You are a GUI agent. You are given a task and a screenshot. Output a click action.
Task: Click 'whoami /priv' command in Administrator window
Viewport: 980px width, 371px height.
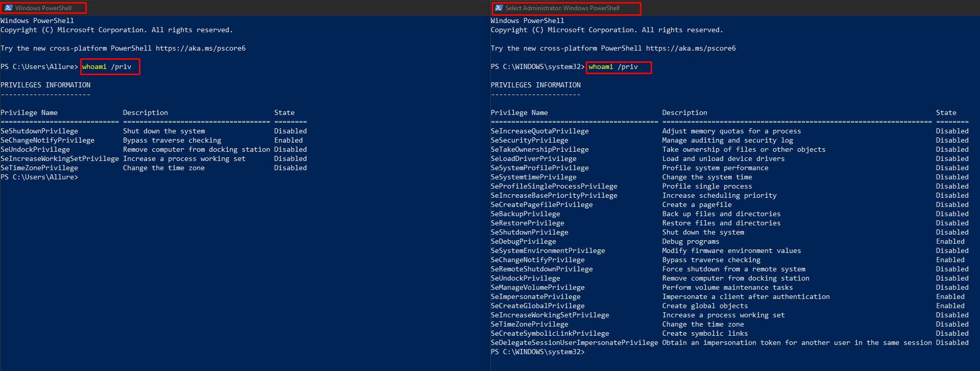tap(613, 67)
